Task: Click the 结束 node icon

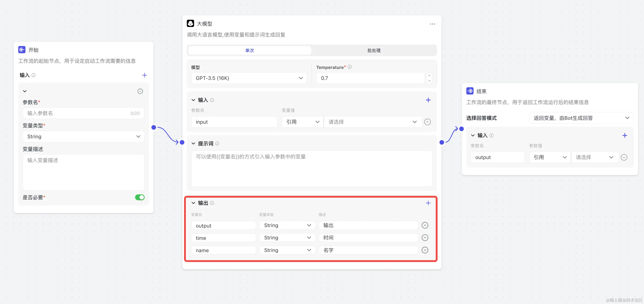Action: tap(470, 91)
